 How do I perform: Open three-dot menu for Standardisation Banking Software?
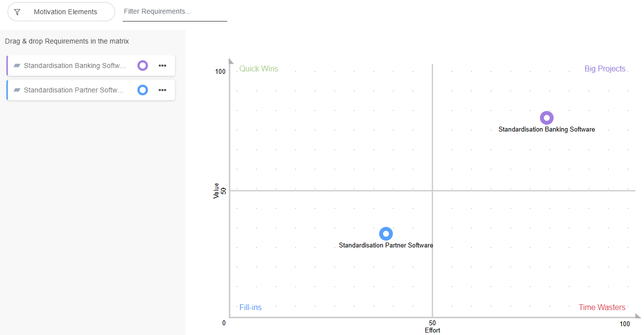tap(163, 66)
